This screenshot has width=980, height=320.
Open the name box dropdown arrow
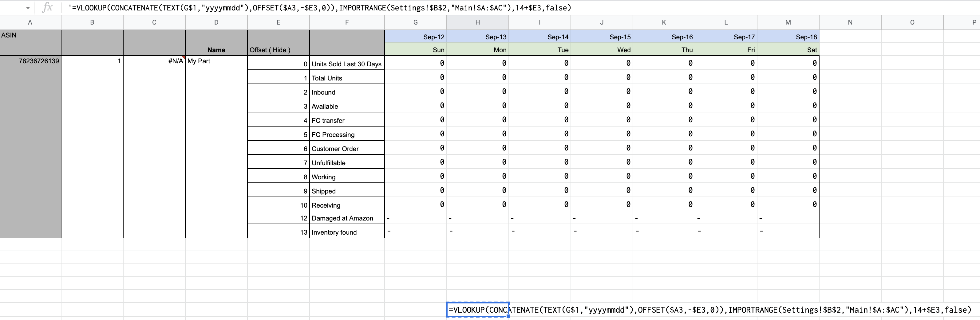click(28, 8)
